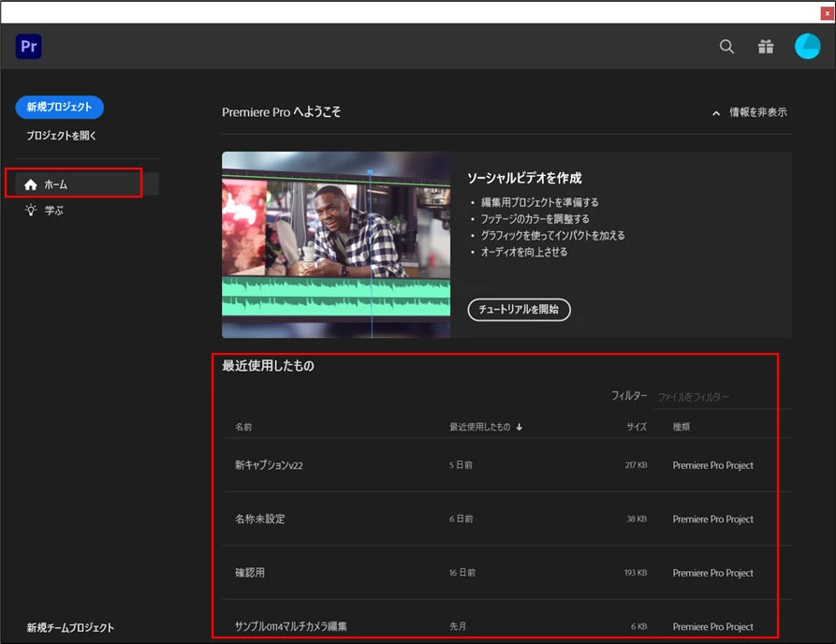Open the search magnifier icon

pyautogui.click(x=726, y=47)
